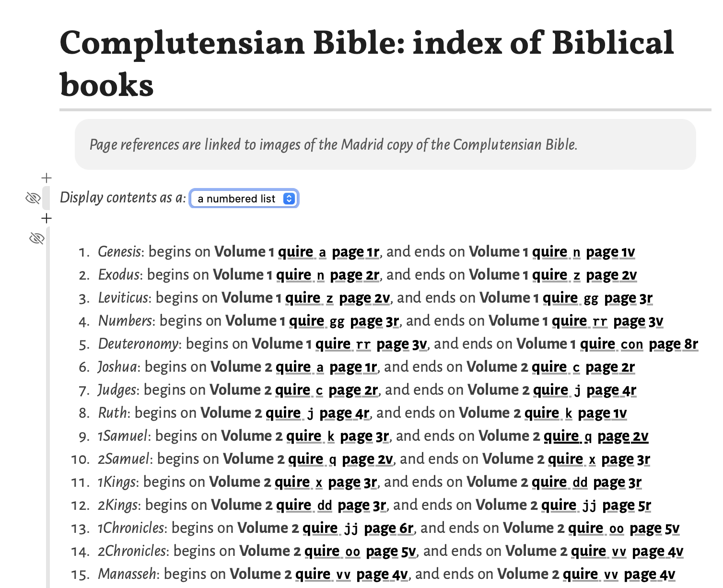Open Judges ending "page 4r" link
723x588 pixels.
[611, 390]
